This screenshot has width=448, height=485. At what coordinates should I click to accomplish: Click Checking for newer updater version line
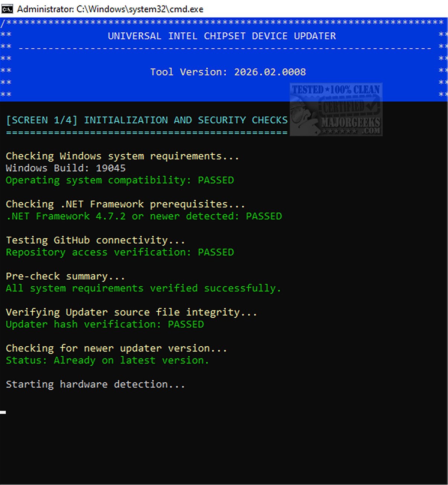(x=116, y=349)
